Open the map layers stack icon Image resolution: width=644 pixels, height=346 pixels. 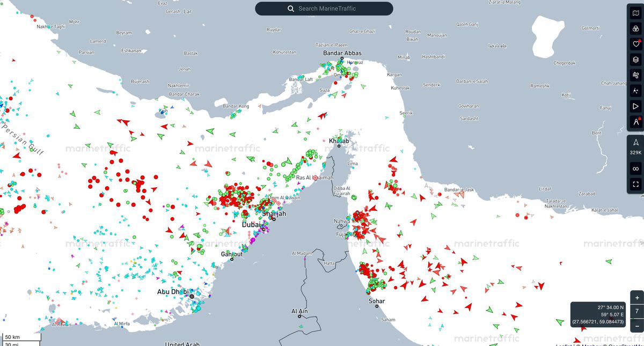pos(635,60)
